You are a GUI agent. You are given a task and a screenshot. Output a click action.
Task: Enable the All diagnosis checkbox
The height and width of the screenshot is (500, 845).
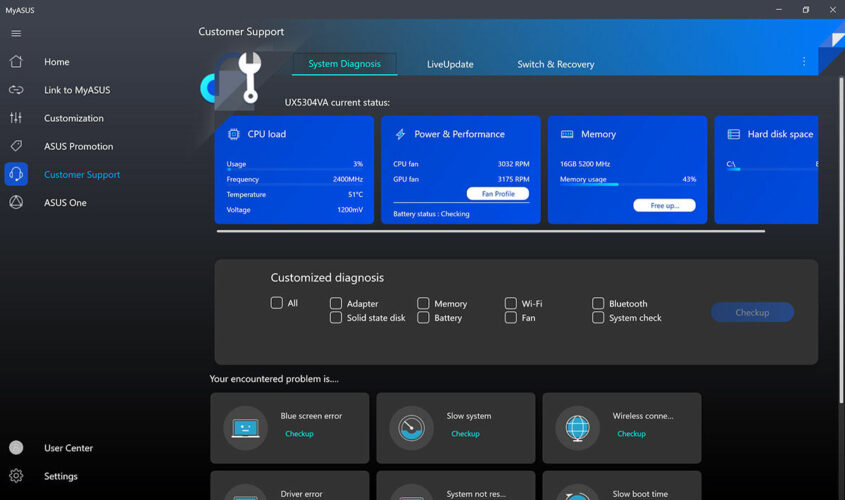click(x=277, y=303)
